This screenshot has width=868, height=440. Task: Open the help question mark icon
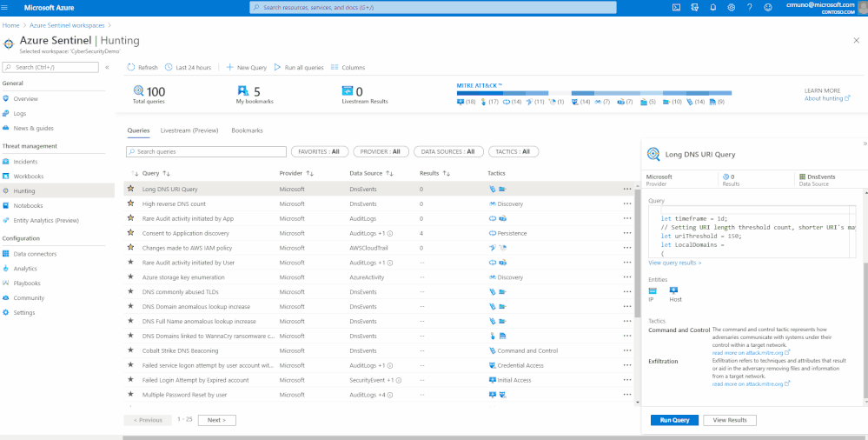(x=749, y=8)
